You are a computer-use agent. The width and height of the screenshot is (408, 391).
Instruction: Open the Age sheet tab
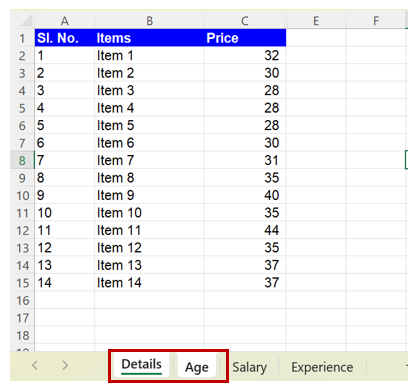pyautogui.click(x=197, y=367)
